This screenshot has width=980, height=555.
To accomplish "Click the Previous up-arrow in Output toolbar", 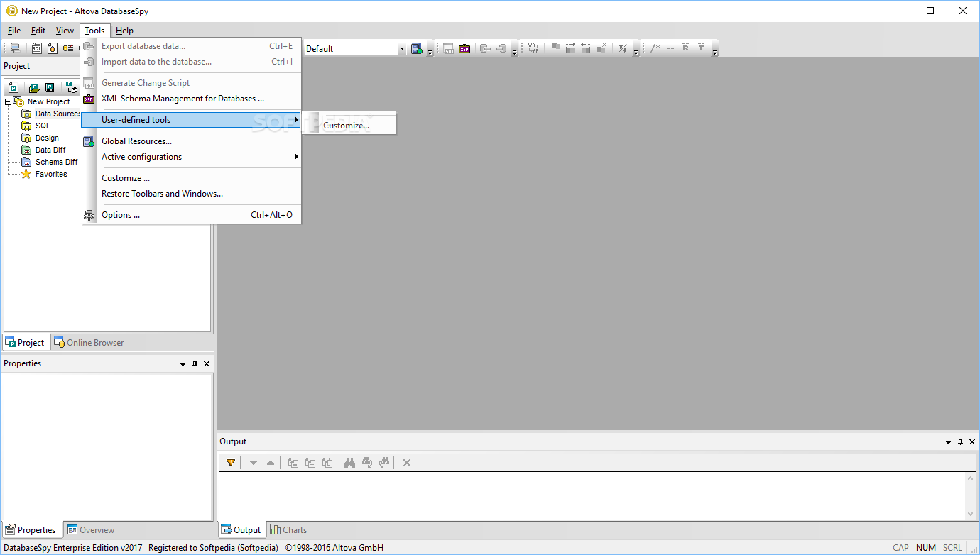I will (270, 463).
